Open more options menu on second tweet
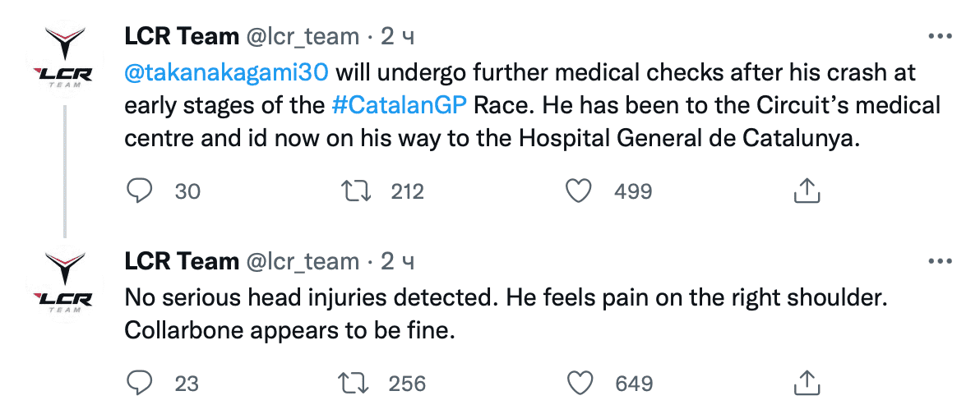The height and width of the screenshot is (414, 980). pos(940,261)
